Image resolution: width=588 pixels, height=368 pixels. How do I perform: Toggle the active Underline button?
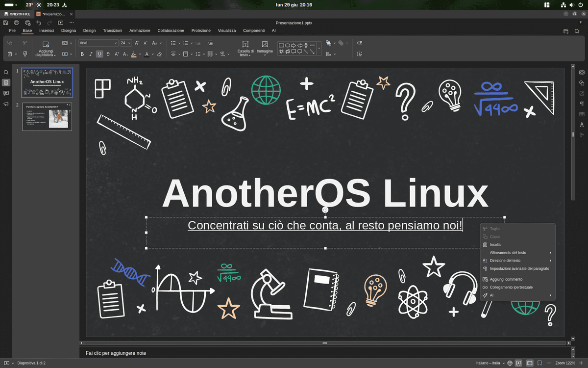[99, 54]
